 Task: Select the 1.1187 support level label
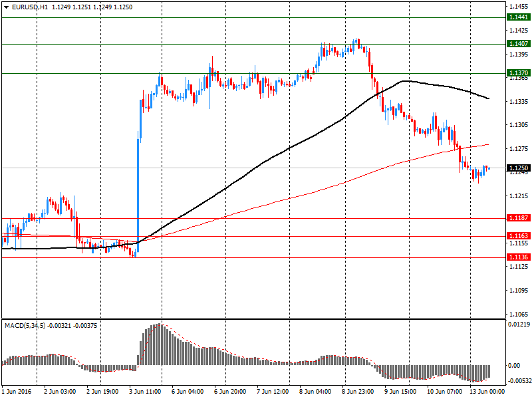click(519, 218)
